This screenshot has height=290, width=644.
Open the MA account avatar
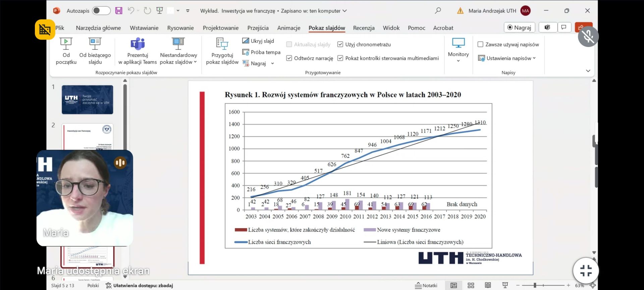525,11
